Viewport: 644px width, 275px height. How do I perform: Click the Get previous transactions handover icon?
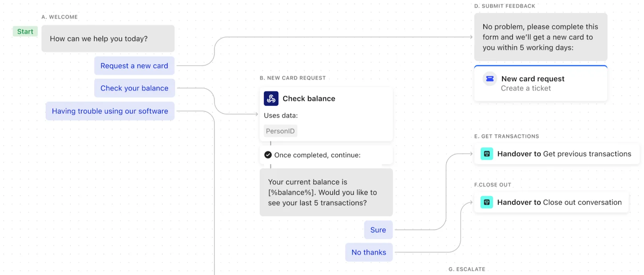pyautogui.click(x=487, y=154)
